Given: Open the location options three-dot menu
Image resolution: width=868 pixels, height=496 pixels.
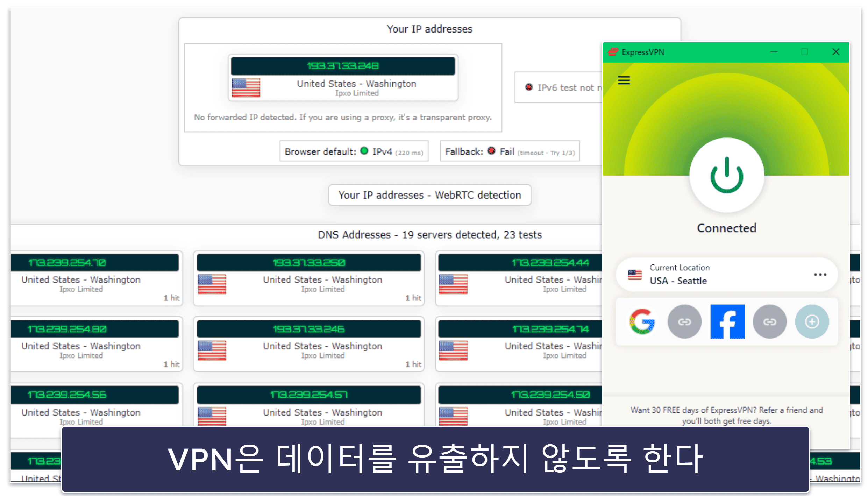Looking at the screenshot, I should pyautogui.click(x=820, y=275).
